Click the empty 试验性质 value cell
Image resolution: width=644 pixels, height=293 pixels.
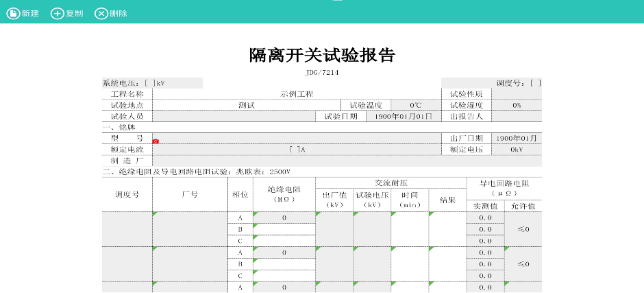[x=516, y=94]
